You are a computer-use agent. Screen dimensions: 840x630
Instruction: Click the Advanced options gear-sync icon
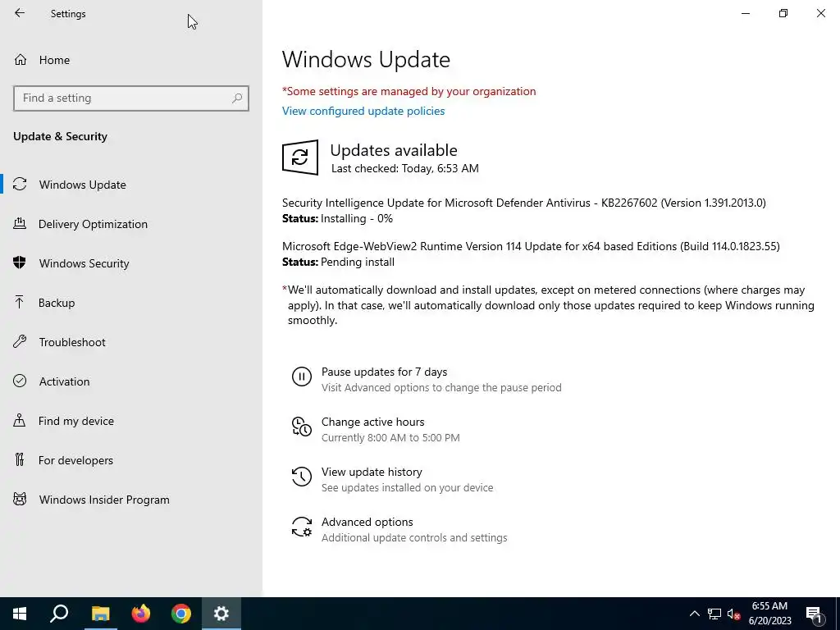pos(302,527)
